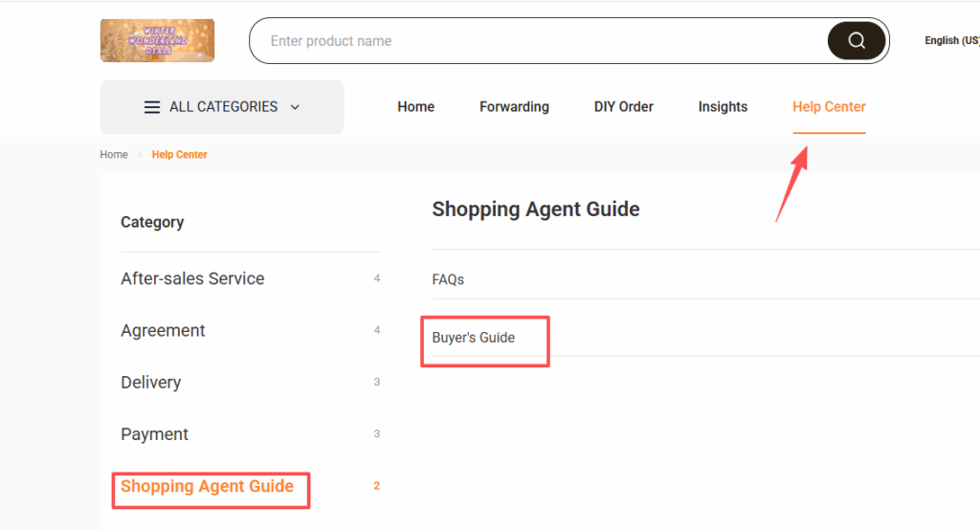Expand the All Categories dropdown chevron
The image size is (980, 530).
point(295,107)
